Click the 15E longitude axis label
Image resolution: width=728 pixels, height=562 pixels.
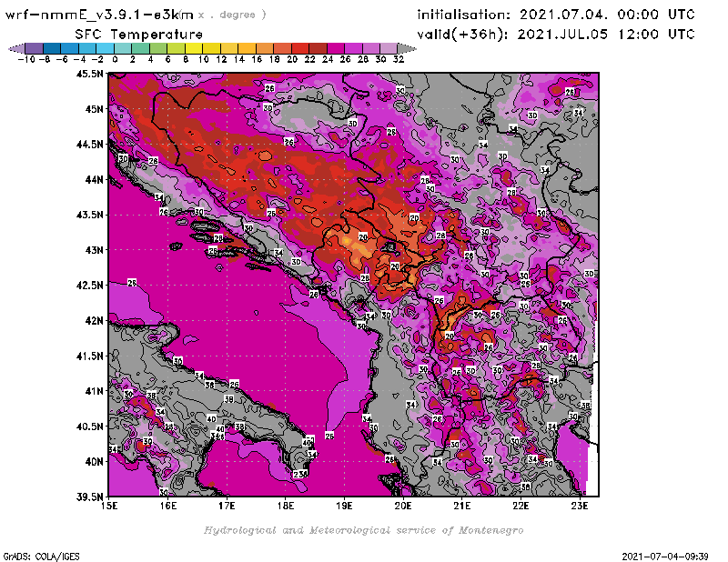[109, 506]
